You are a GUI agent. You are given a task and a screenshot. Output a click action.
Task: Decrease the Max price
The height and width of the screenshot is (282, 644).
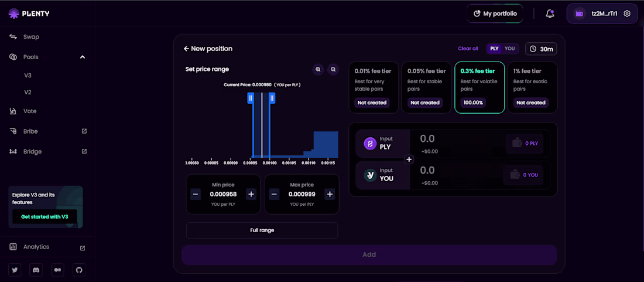(x=275, y=195)
